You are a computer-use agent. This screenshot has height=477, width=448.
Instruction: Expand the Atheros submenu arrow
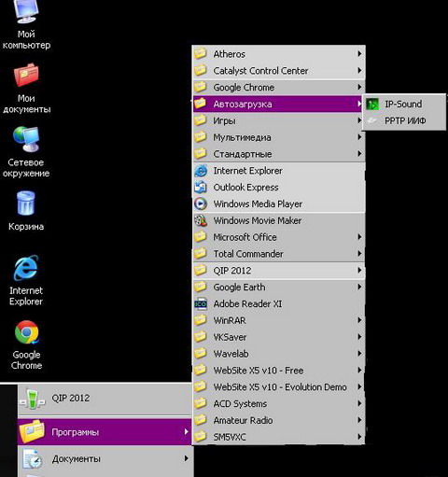(x=359, y=53)
